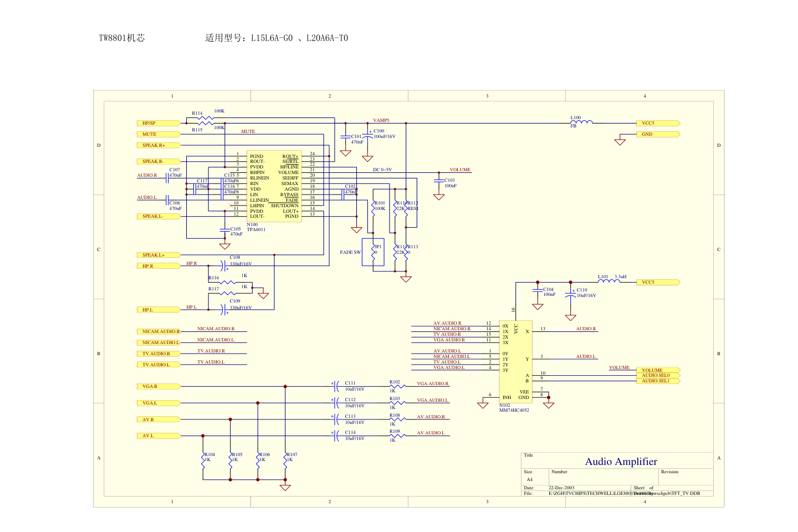Click the C108 capacitor label
This screenshot has width=798, height=532.
(x=235, y=257)
